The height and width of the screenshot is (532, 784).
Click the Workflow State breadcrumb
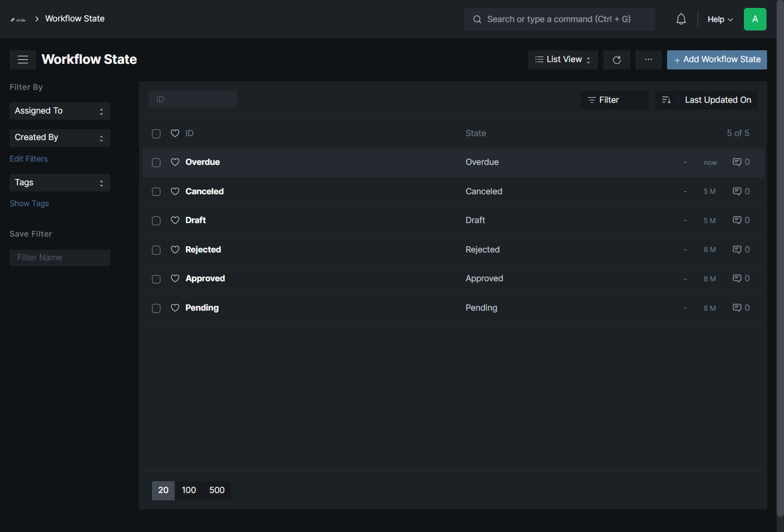(x=75, y=19)
